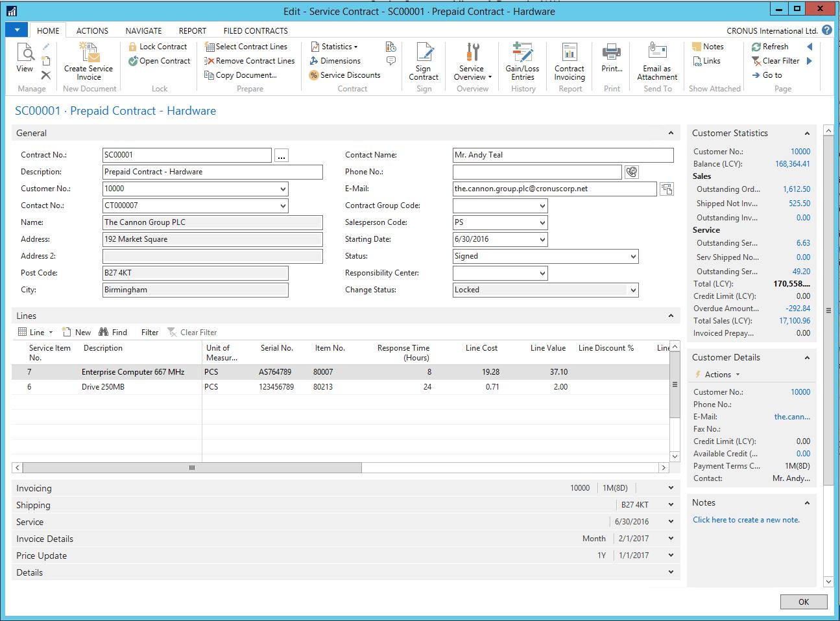Click the Print icon in ribbon
This screenshot has width=840, height=621.
(x=611, y=58)
